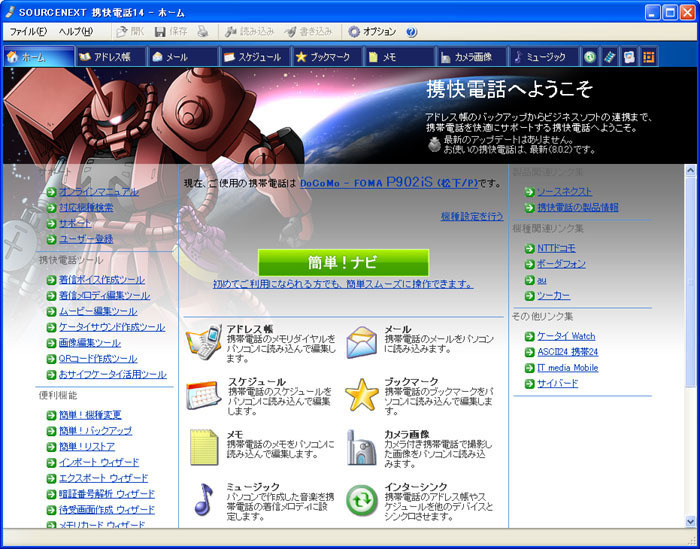Click the 初めてご利用になられる方でも link
Image resolution: width=700 pixels, height=549 pixels.
(x=343, y=284)
